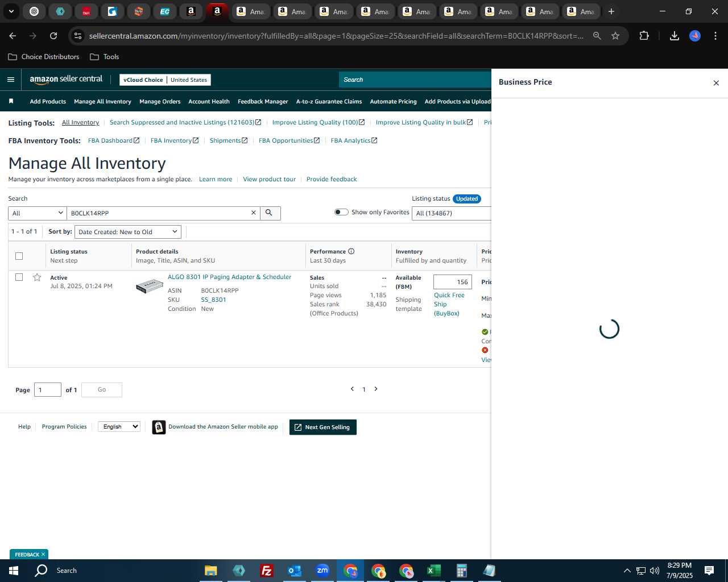This screenshot has height=582, width=728.
Task: Open FileZilla from the taskbar
Action: 266,571
